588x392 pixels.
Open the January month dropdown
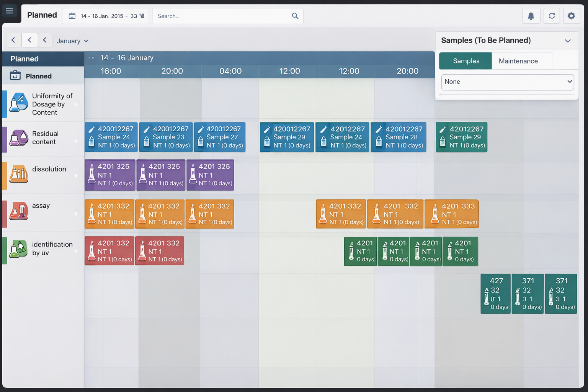[x=72, y=41]
